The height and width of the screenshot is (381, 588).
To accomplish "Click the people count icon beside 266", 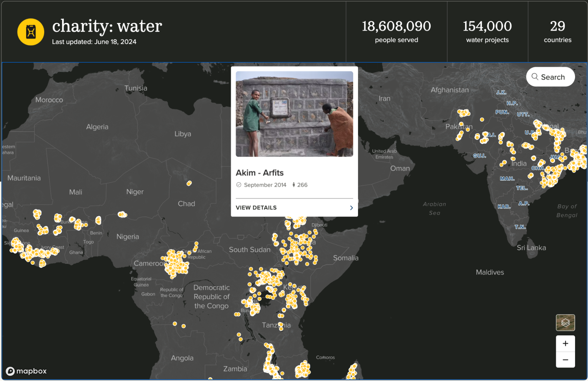I will [x=294, y=185].
